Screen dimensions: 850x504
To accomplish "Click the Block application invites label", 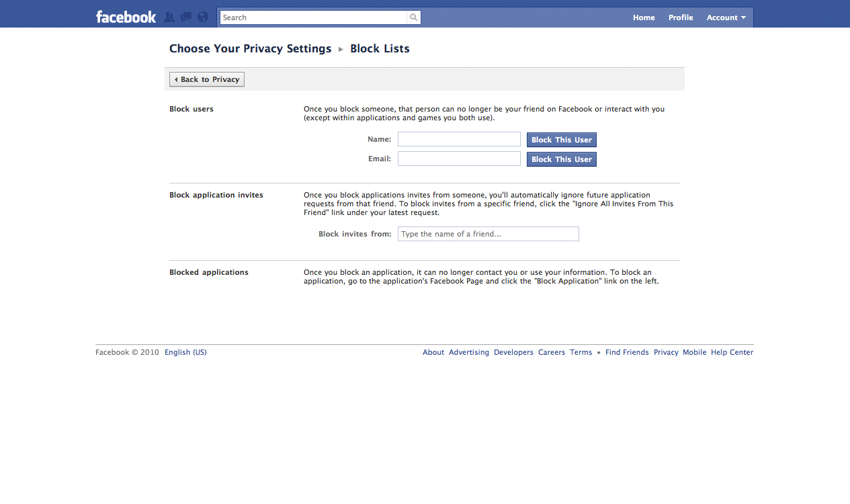I will pyautogui.click(x=216, y=195).
